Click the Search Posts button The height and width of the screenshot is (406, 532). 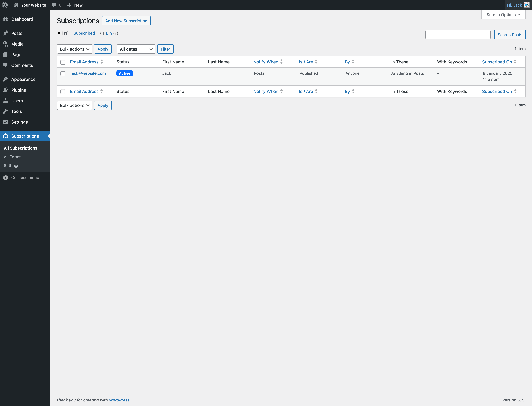point(510,35)
